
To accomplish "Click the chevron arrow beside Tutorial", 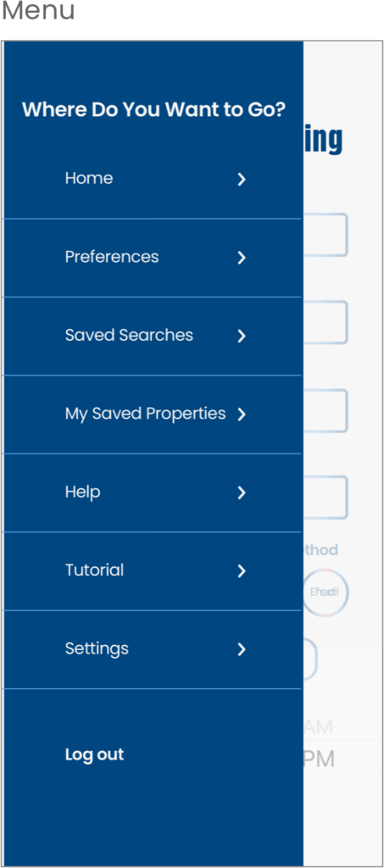I will pyautogui.click(x=242, y=571).
